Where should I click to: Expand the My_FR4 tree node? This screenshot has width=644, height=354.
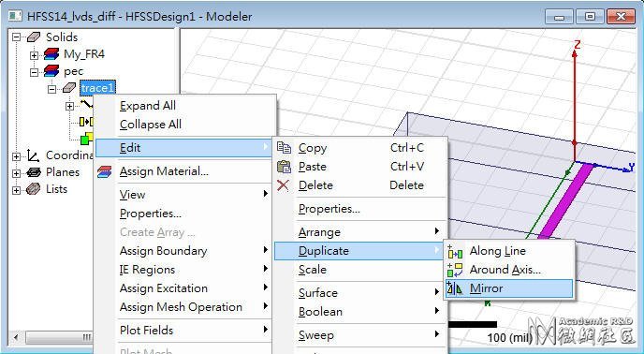[x=34, y=54]
